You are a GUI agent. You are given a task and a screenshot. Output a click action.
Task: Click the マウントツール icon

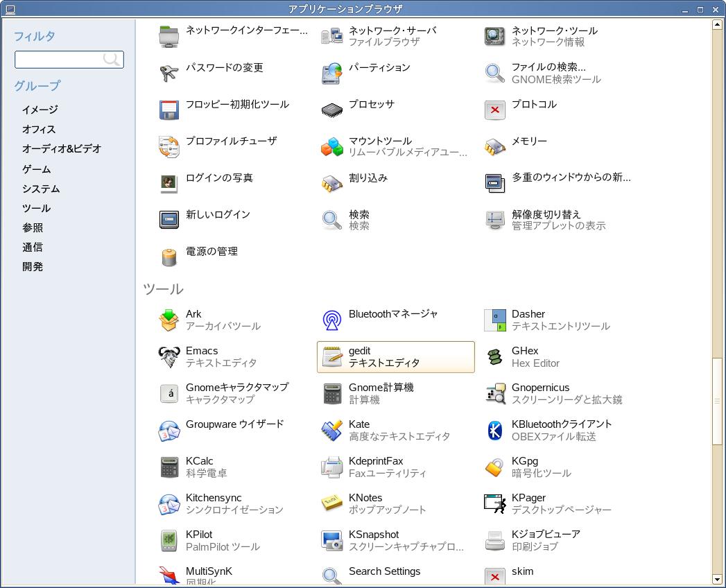click(332, 147)
